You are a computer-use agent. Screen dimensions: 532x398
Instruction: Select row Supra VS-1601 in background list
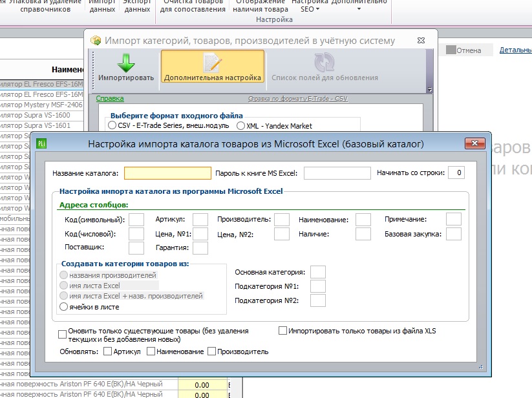click(x=41, y=125)
